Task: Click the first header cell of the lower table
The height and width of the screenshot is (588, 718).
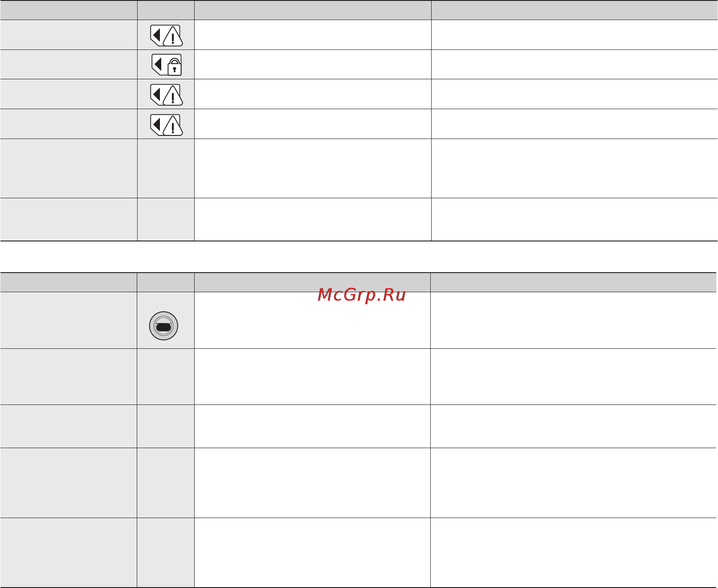Action: coord(69,282)
